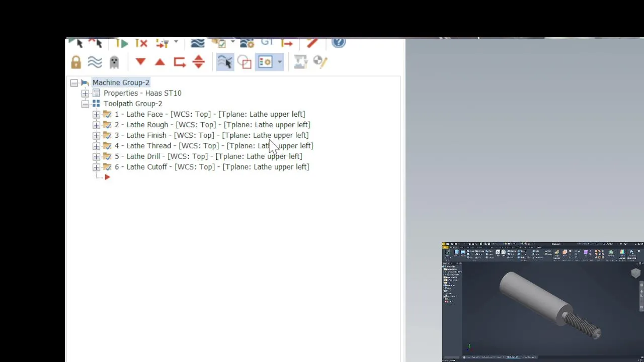Regenerate all dirty operations icon

(x=141, y=44)
